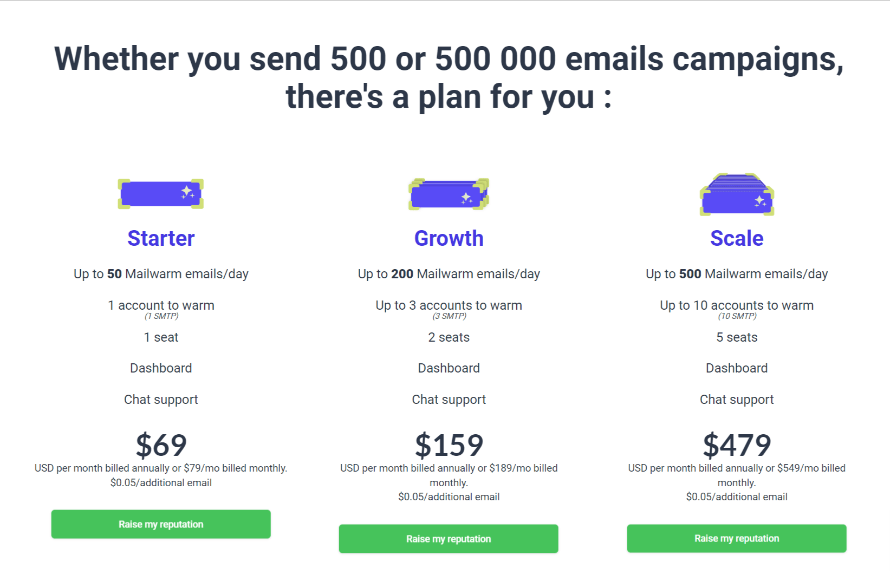Screen dimensions: 890x588
Task: Click "Up to 200 Mailwarm emails/day" text
Action: [449, 274]
